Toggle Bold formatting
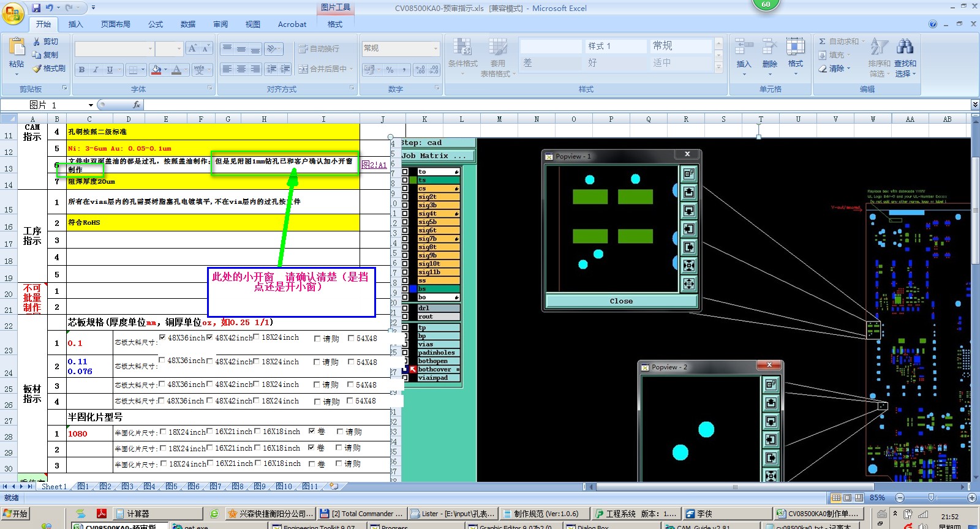980x529 pixels. (81, 70)
